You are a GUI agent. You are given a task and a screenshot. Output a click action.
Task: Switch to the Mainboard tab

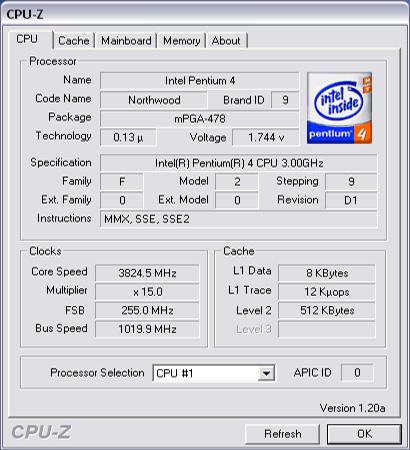pos(126,41)
